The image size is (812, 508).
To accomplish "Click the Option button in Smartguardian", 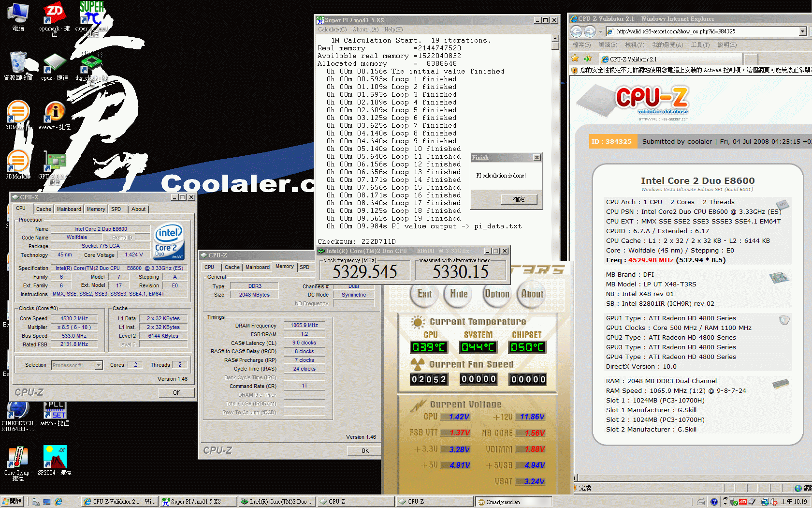I will (496, 294).
